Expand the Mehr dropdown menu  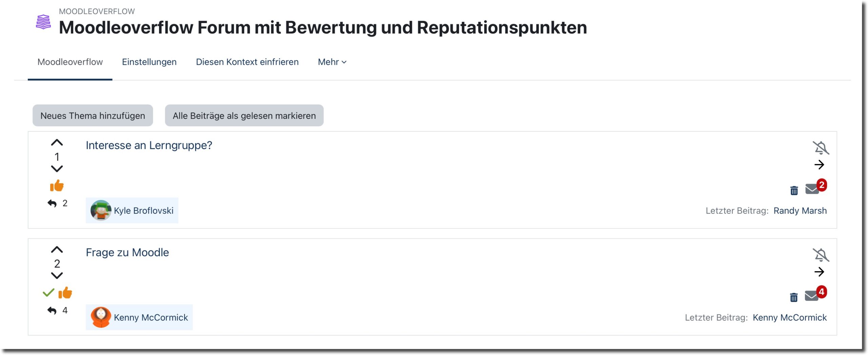coord(332,62)
